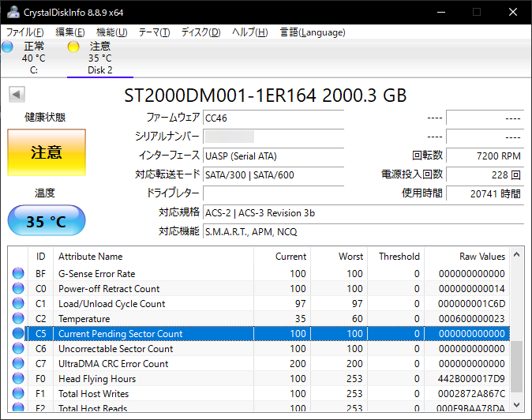Click raw value 0002872A867C
The width and height of the screenshot is (532, 420).
pyautogui.click(x=471, y=393)
